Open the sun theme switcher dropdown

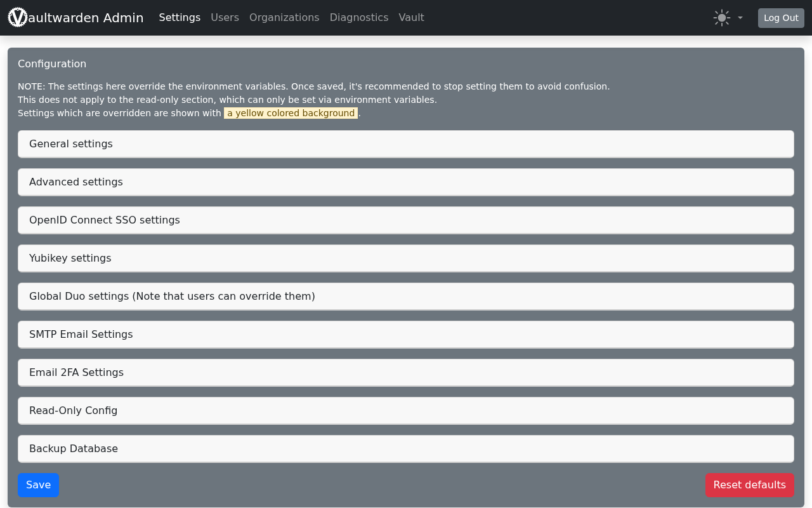click(728, 18)
